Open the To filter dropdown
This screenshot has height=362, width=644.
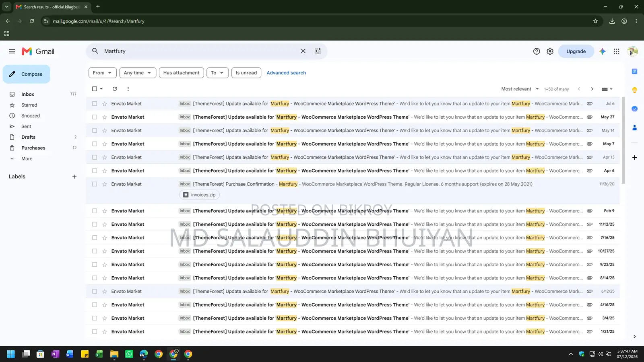coord(217,73)
